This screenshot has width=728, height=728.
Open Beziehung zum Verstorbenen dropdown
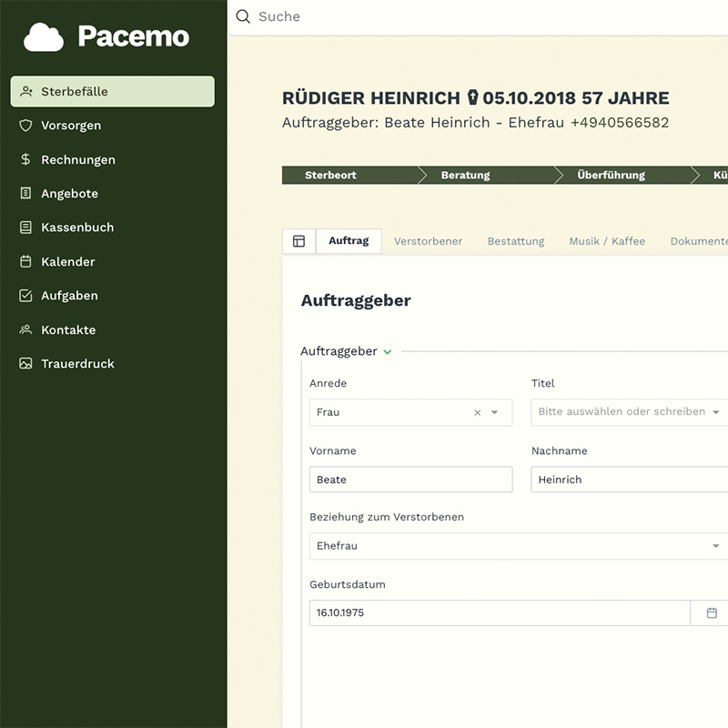716,546
